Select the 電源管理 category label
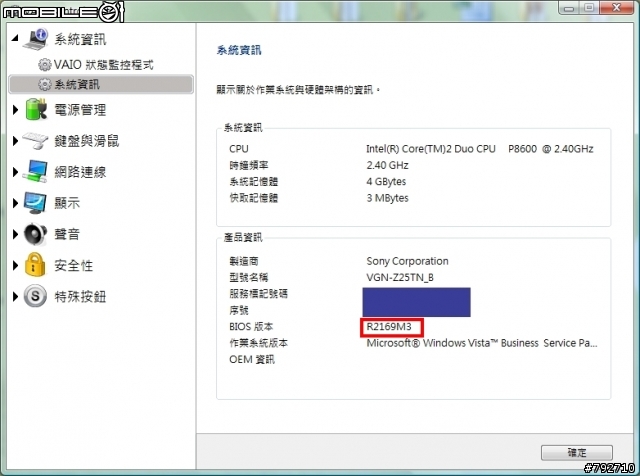 80,110
